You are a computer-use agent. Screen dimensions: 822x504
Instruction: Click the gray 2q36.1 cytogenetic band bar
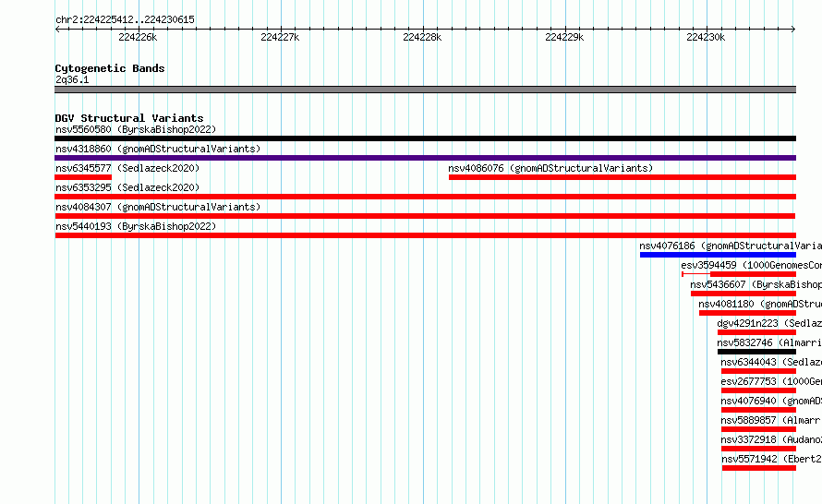click(x=425, y=90)
